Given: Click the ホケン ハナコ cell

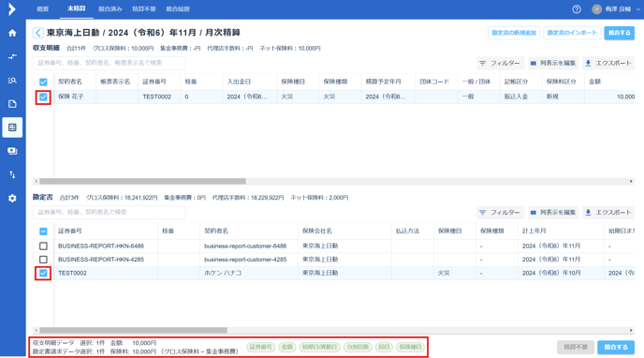Looking at the screenshot, I should click(223, 273).
